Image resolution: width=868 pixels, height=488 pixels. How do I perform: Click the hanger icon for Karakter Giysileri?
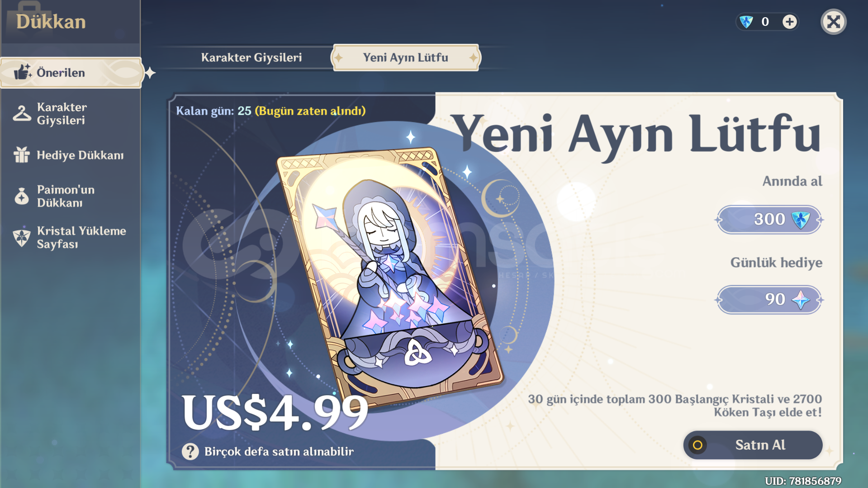(x=22, y=114)
